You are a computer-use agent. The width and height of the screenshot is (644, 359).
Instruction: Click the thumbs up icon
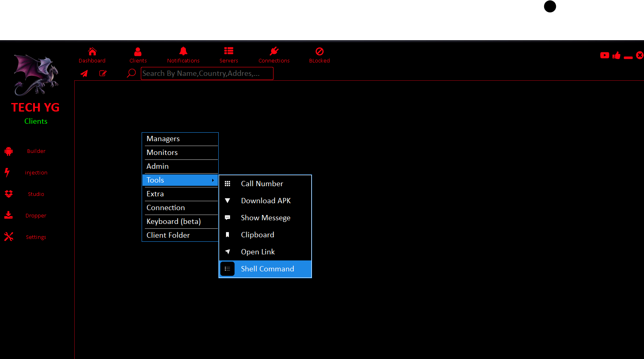(x=616, y=56)
